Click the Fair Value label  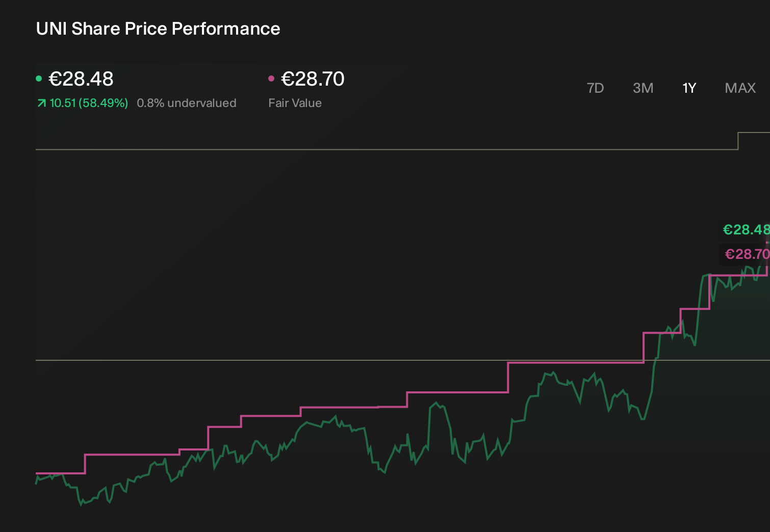pos(295,103)
